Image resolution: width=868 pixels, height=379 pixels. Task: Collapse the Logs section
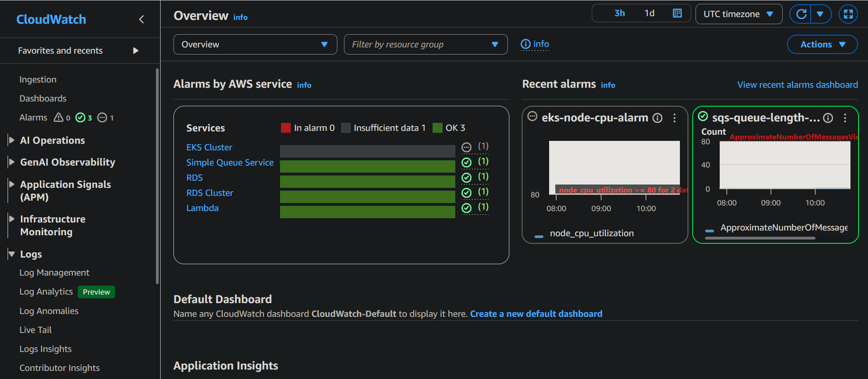[11, 254]
